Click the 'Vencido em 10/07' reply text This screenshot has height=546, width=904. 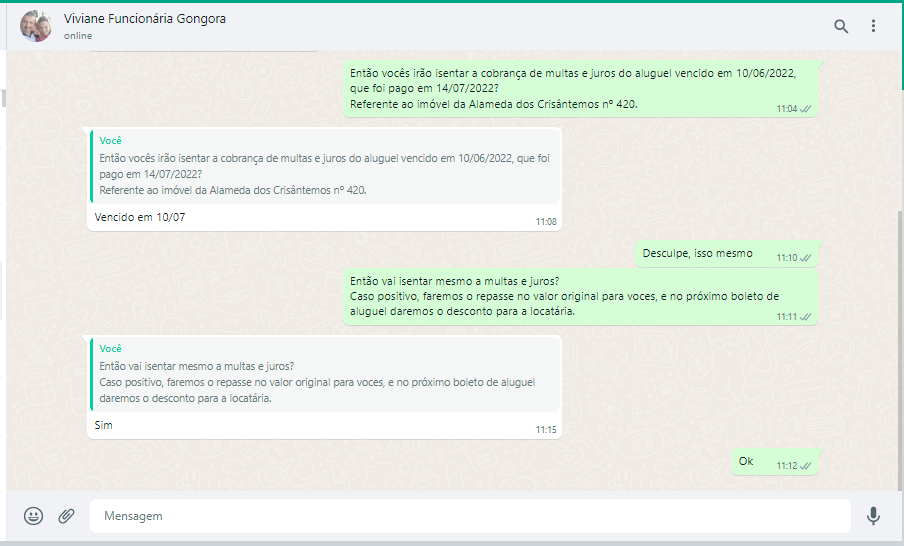(x=140, y=217)
